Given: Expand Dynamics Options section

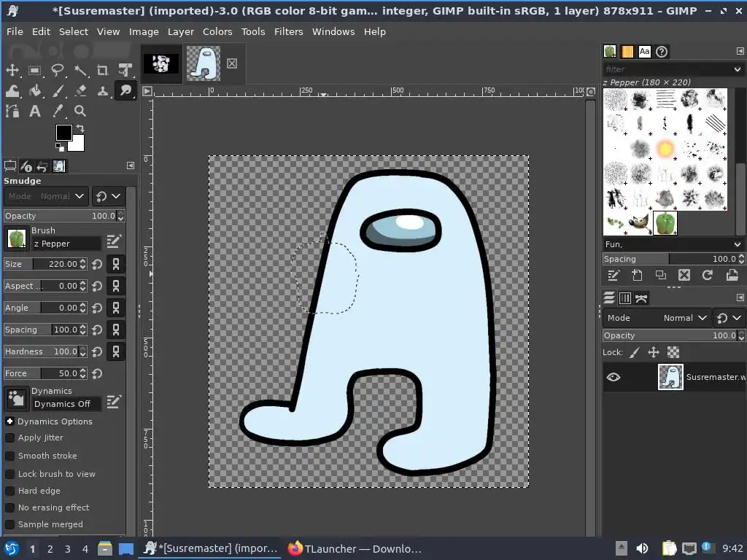Looking at the screenshot, I should click(x=9, y=421).
